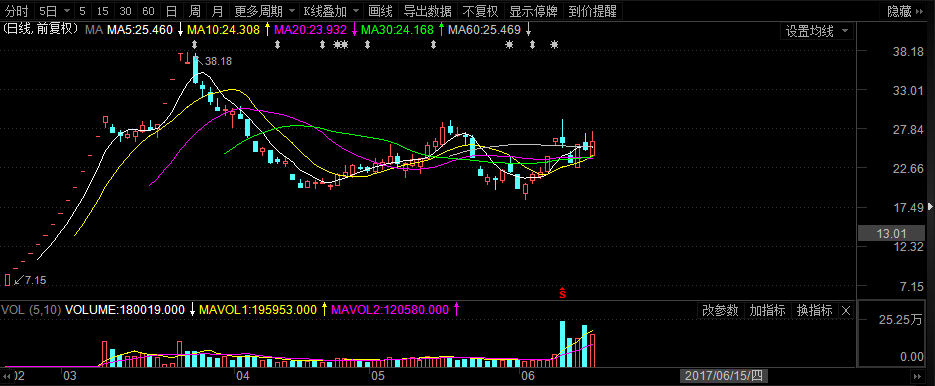The image size is (935, 386).
Task: Click the 38.18 annotation beside the peak candle
Action: [218, 61]
